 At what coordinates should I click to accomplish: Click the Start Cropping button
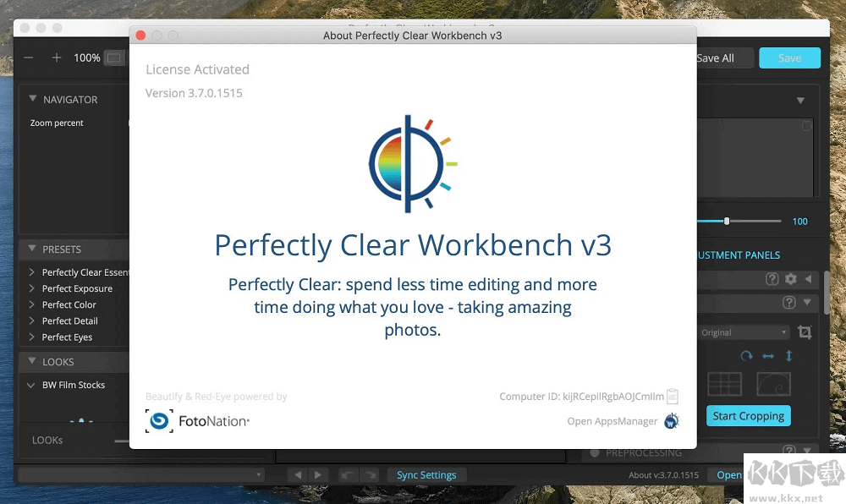click(749, 416)
